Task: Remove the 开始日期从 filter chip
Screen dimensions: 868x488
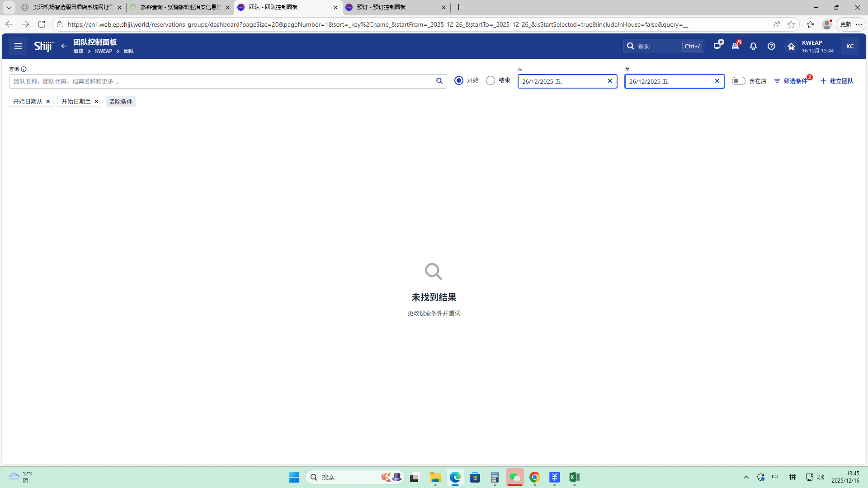Action: click(48, 102)
